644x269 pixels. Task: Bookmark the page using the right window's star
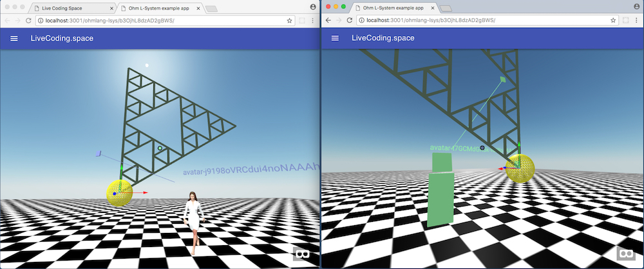click(612, 21)
